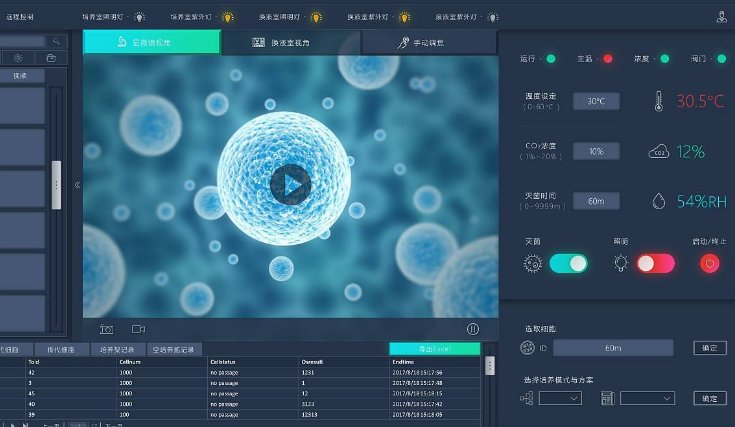Open the culture rack records tab (third records tab)

[117, 350]
